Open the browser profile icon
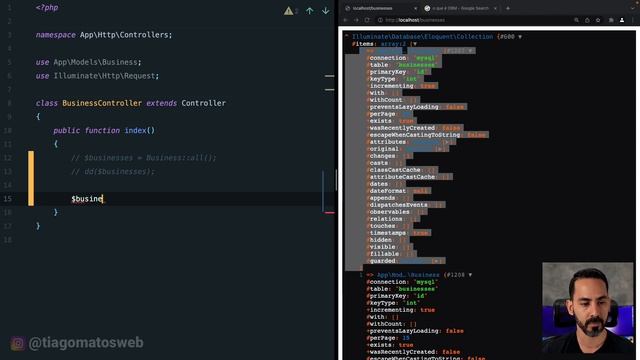The image size is (640, 360). [x=622, y=20]
